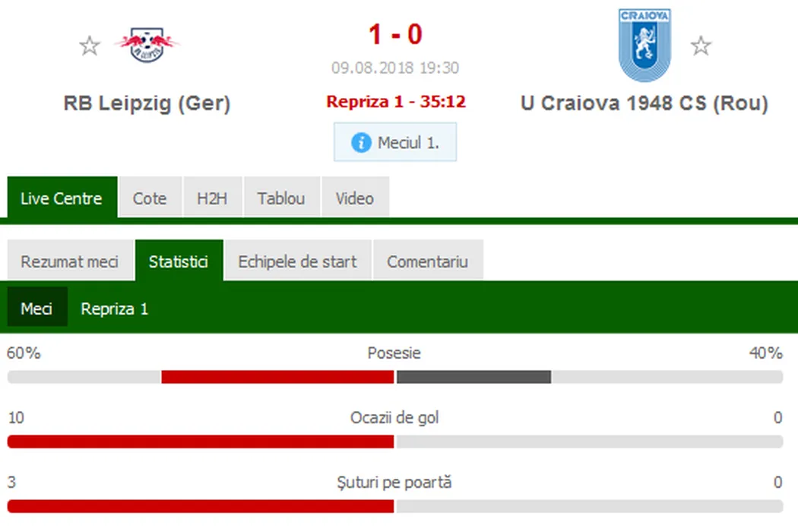Viewport: 798px width, 532px height.
Task: Favorite U Craiova using the star icon
Action: pyautogui.click(x=700, y=46)
